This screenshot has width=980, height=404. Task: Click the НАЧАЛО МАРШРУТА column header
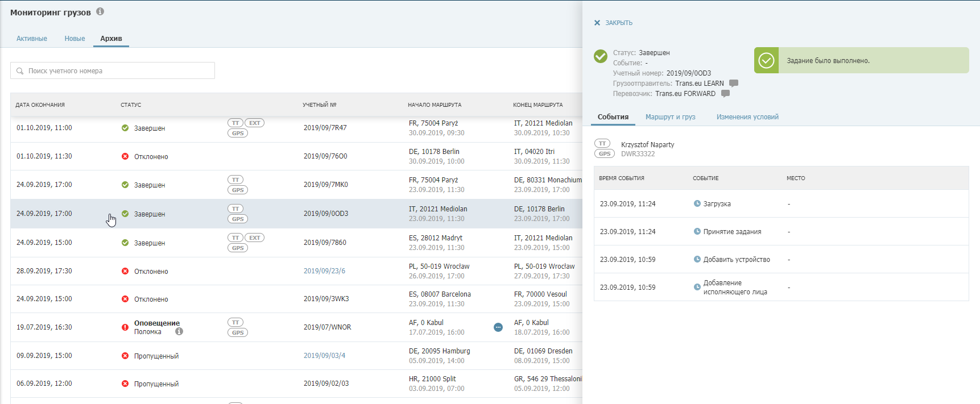(435, 105)
